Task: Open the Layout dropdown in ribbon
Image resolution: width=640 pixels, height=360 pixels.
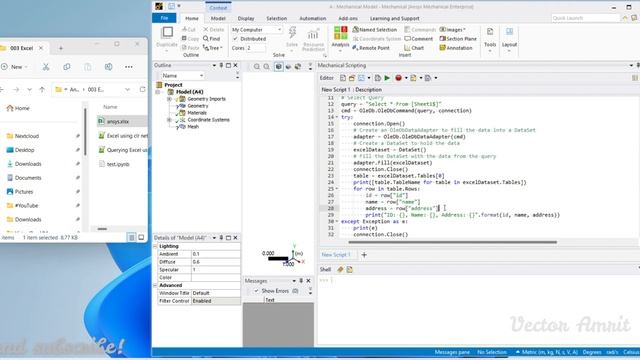Action: [x=509, y=40]
